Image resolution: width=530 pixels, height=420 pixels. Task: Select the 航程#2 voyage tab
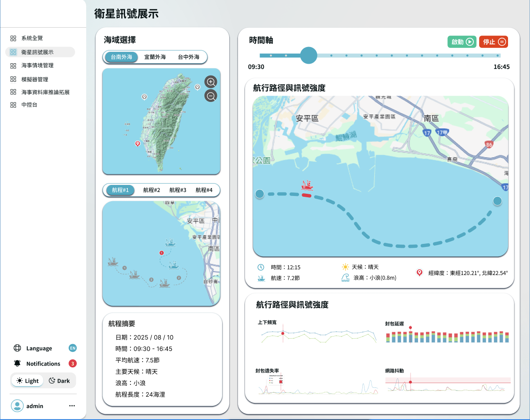(151, 190)
